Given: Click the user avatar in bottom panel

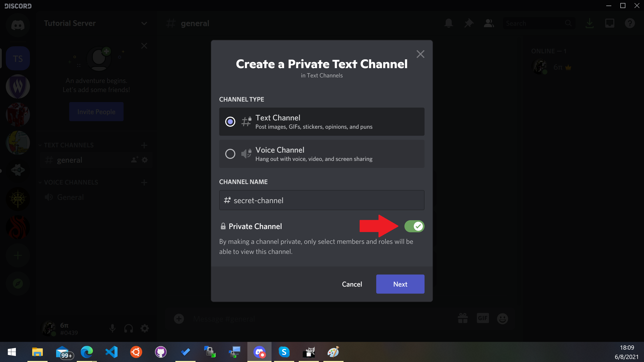Looking at the screenshot, I should point(49,328).
